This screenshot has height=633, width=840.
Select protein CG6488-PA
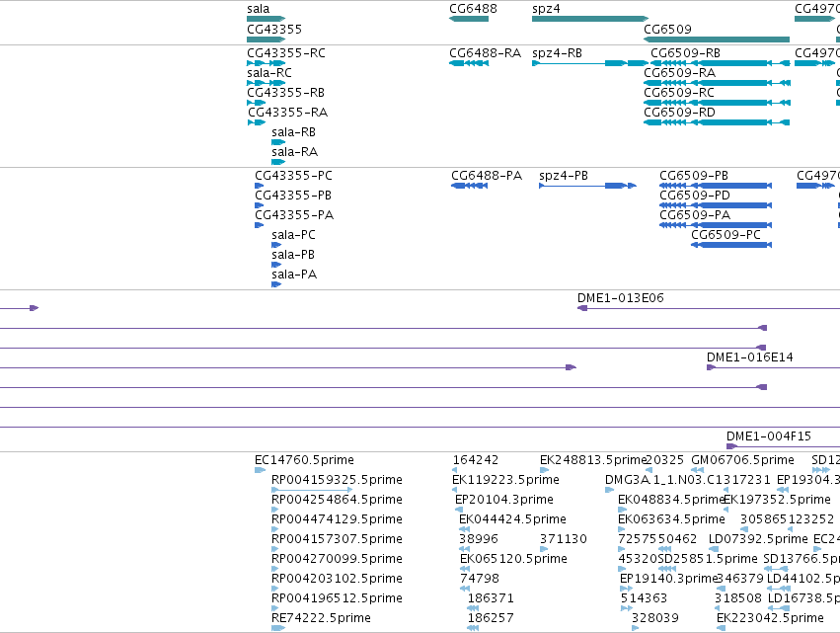click(x=469, y=186)
